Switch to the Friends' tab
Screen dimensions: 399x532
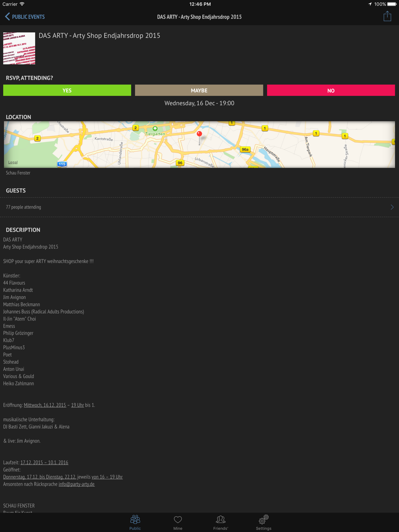click(x=221, y=522)
